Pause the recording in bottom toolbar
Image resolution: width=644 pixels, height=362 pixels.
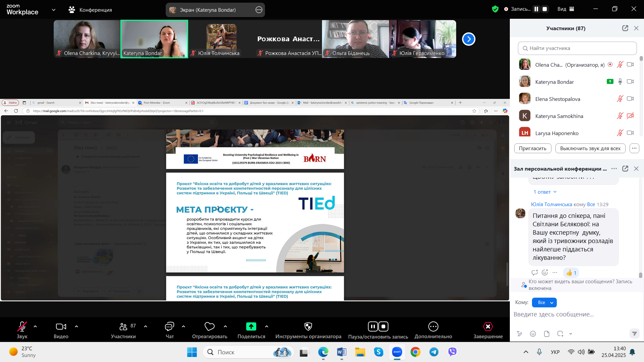[x=373, y=326]
